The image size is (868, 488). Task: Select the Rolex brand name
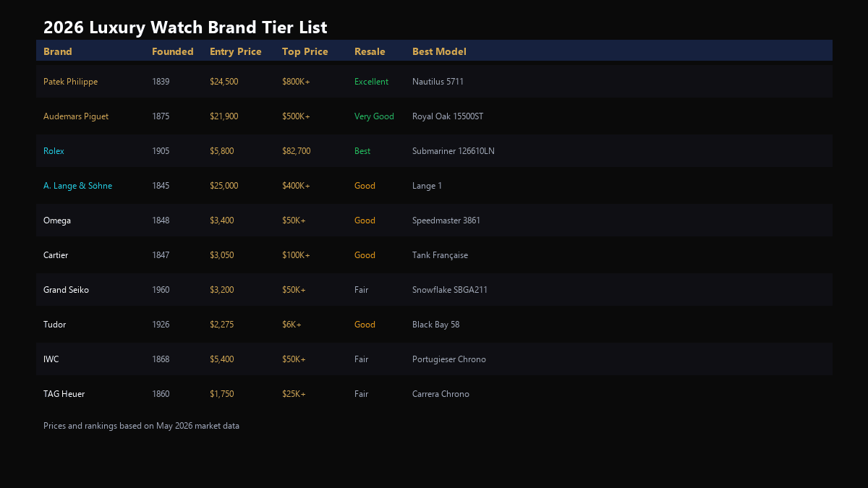click(x=54, y=151)
